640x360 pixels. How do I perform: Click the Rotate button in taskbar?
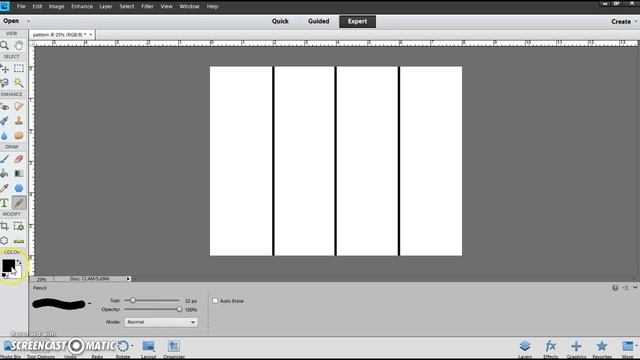coord(123,348)
